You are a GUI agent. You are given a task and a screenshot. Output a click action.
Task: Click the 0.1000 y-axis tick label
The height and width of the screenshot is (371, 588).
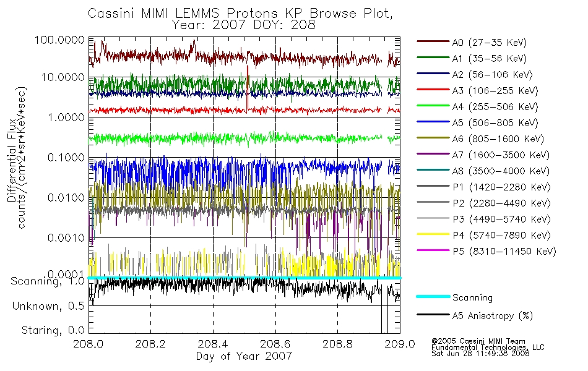pos(66,158)
